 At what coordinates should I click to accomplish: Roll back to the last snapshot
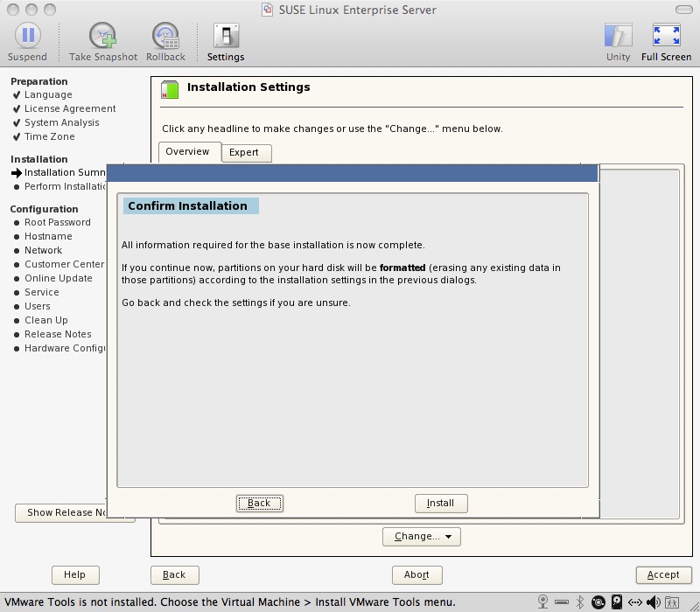click(165, 42)
